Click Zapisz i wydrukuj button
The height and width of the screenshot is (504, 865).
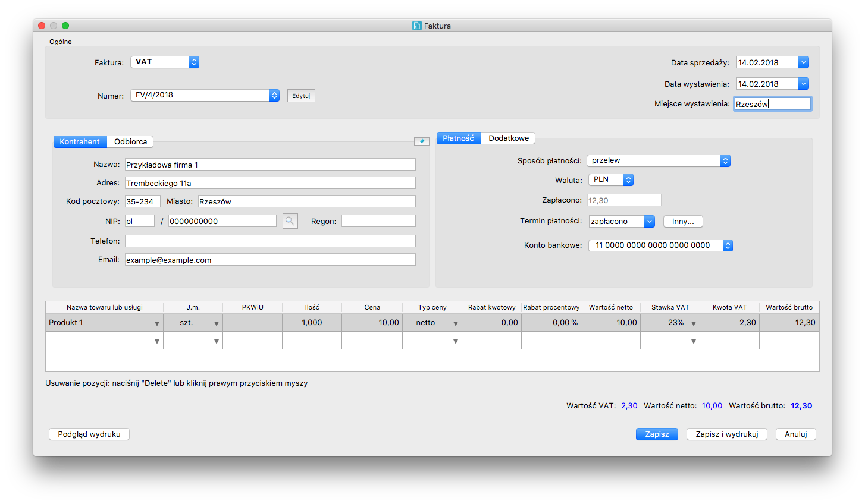[727, 434]
